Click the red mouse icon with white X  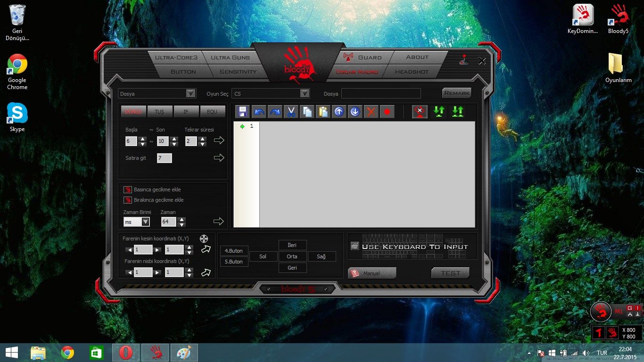click(420, 112)
